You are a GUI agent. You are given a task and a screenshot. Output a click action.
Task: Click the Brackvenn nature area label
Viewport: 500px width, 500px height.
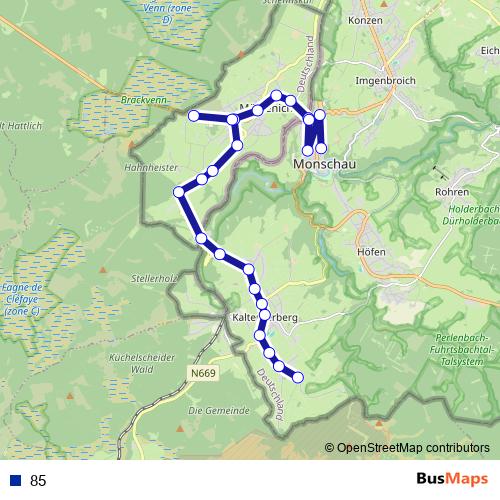click(144, 100)
